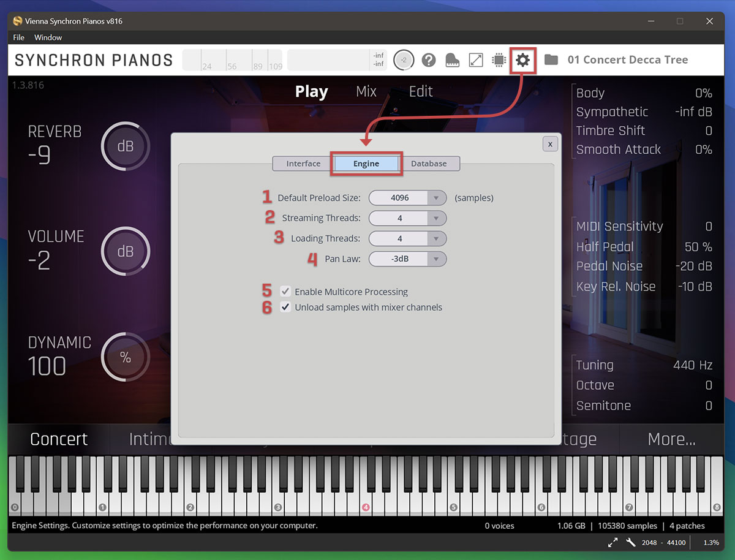Viewport: 735px width, 560px height.
Task: Uncheck Unload samples with mixer channels
Action: (x=285, y=307)
